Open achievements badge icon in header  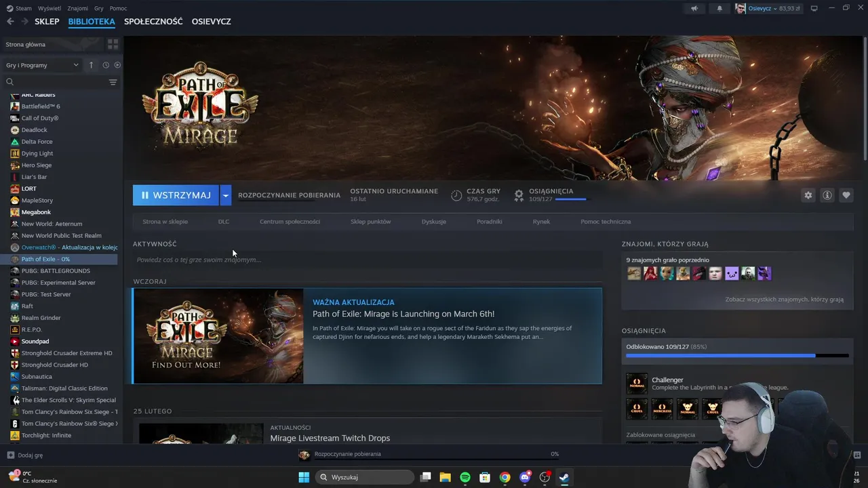[x=519, y=195]
